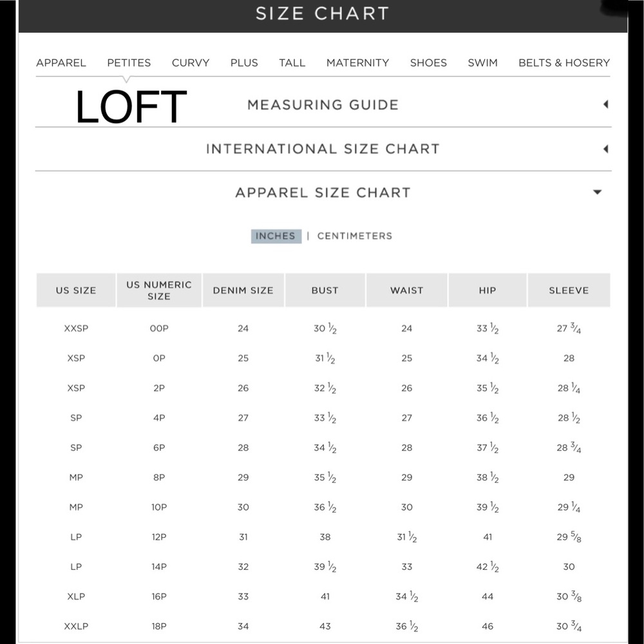644x644 pixels.
Task: Select the Tall tab
Action: (292, 63)
